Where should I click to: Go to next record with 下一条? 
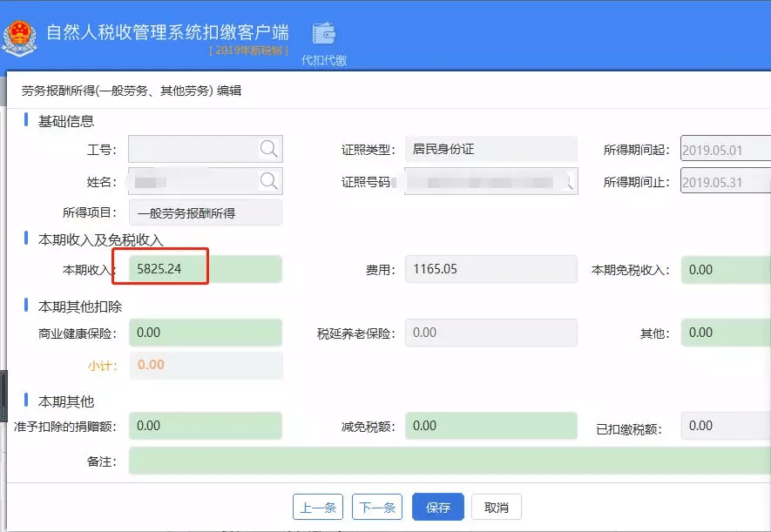pyautogui.click(x=376, y=508)
